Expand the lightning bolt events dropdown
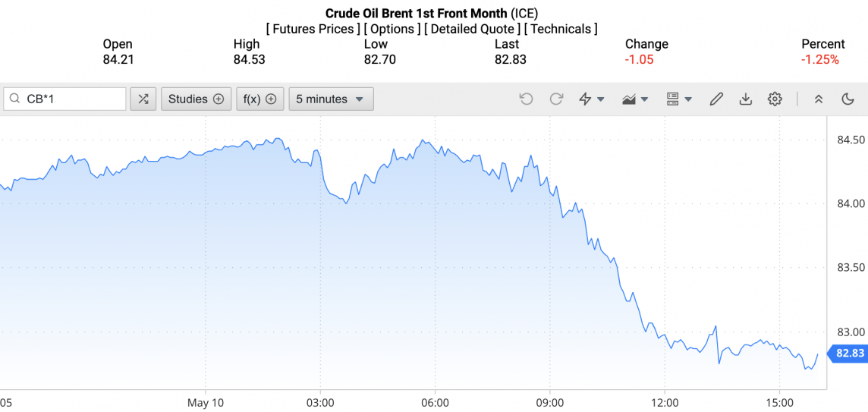The width and height of the screenshot is (868, 412). point(592,99)
